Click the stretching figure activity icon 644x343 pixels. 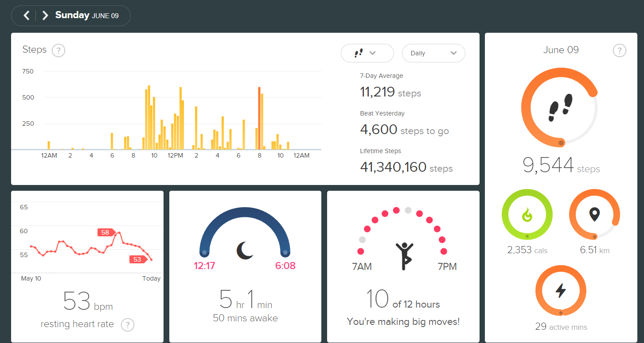[x=404, y=256]
